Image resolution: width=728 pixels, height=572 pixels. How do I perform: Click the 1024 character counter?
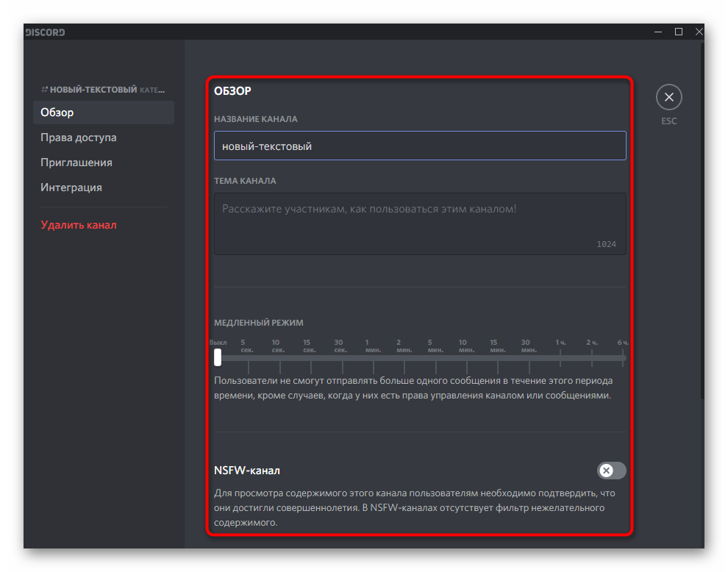(607, 244)
